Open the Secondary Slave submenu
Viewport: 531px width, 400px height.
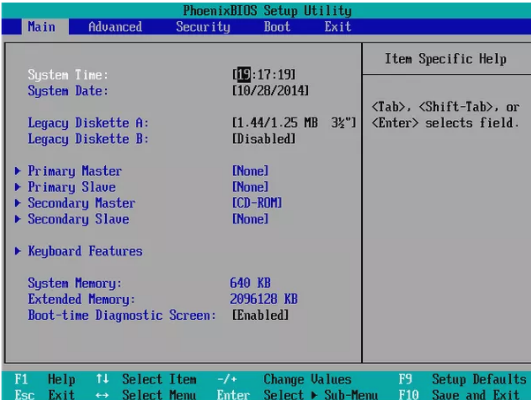(x=78, y=219)
